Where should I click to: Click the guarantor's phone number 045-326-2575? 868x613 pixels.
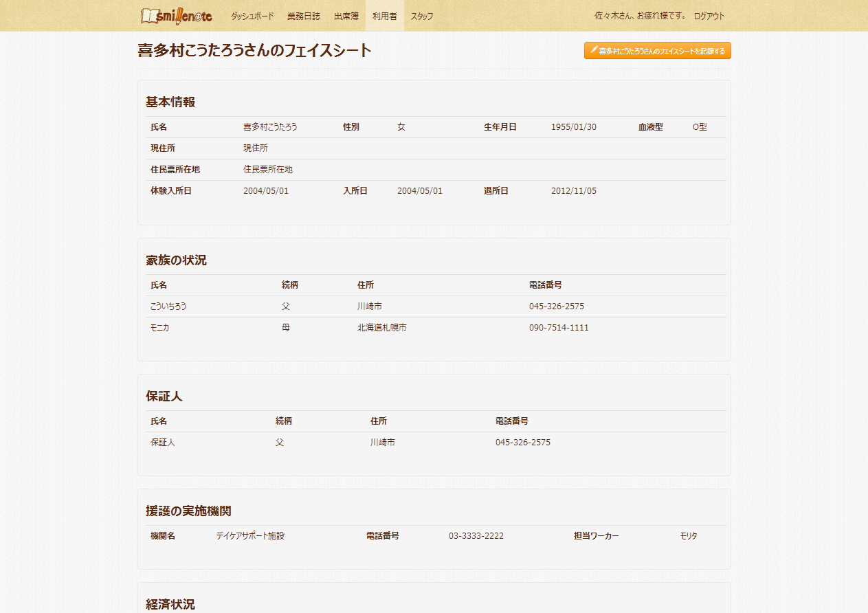[x=523, y=443]
